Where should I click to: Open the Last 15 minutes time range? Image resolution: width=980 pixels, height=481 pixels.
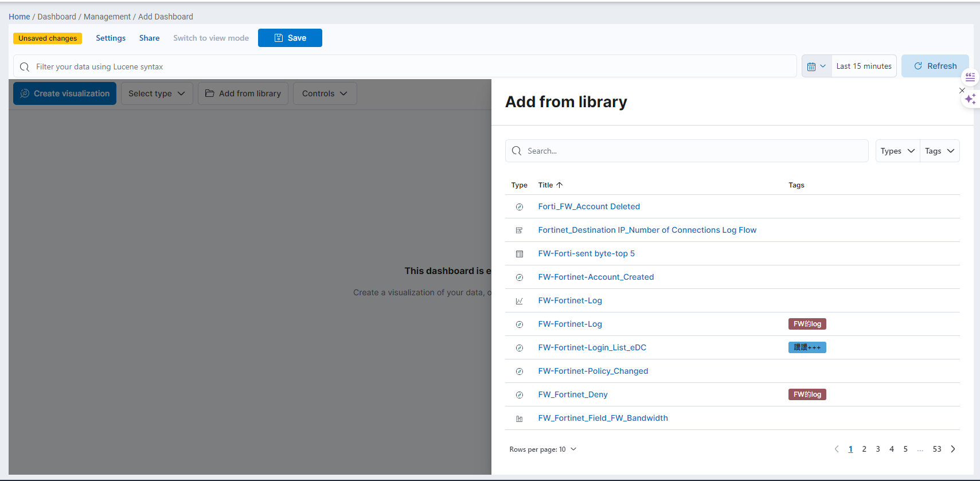pyautogui.click(x=864, y=66)
